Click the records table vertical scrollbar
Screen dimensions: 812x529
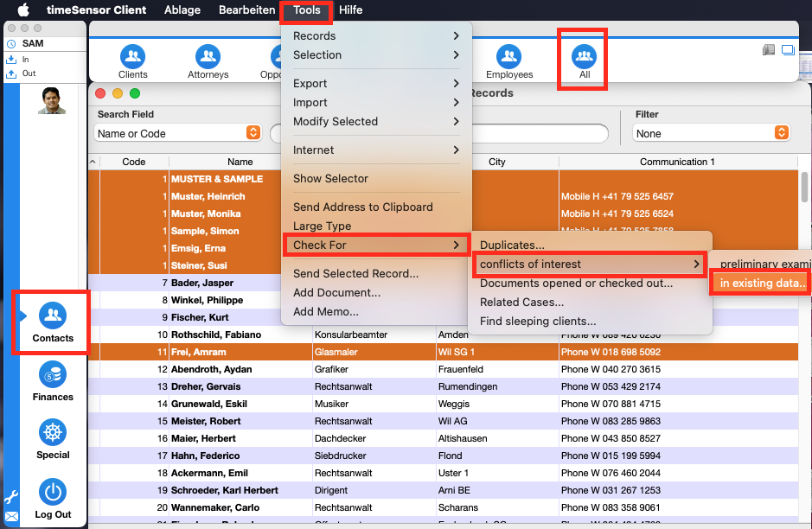(x=803, y=188)
